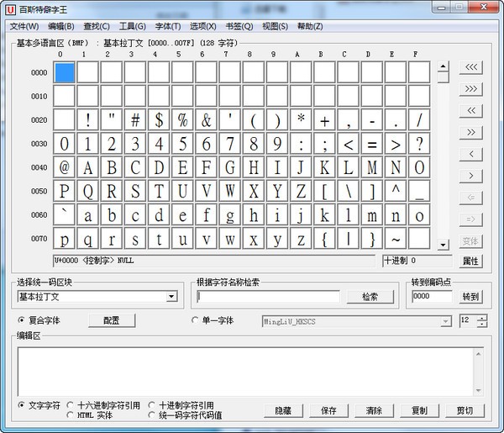The image size is (504, 433).
Task: Select the $ character cell
Action: (x=159, y=120)
